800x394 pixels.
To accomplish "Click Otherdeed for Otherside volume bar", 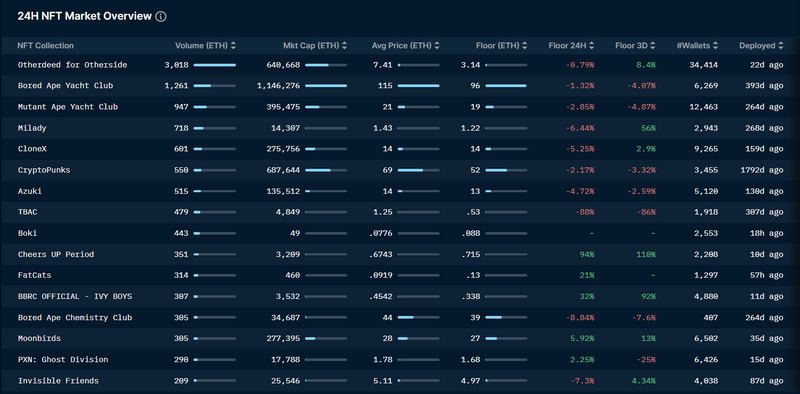I will [x=215, y=65].
